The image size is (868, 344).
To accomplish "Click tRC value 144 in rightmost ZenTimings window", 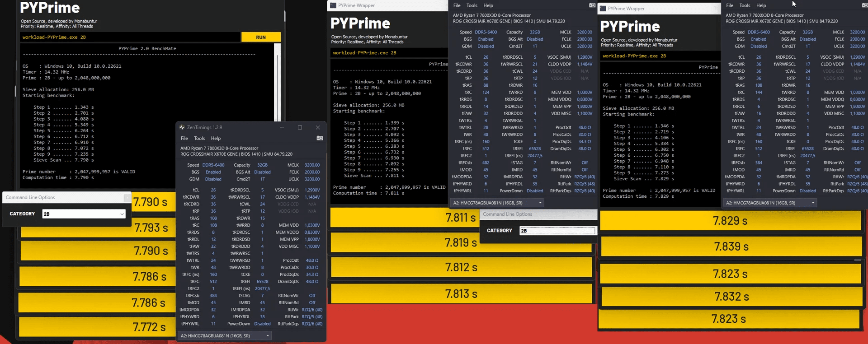I will 759,93.
